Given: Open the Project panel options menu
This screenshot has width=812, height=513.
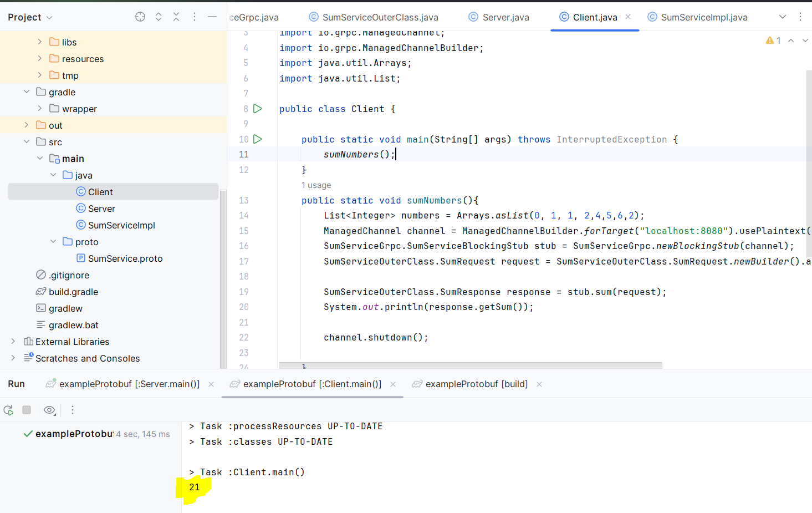Looking at the screenshot, I should 195,17.
